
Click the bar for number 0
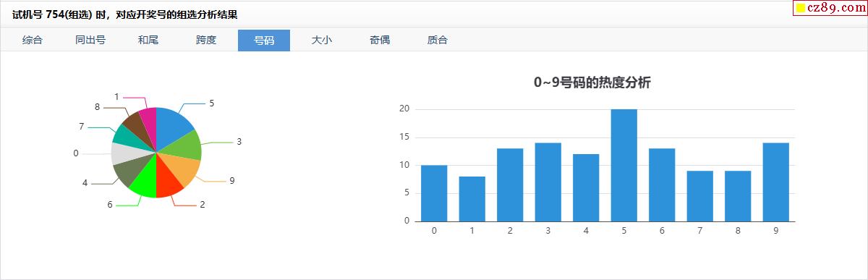[434, 193]
